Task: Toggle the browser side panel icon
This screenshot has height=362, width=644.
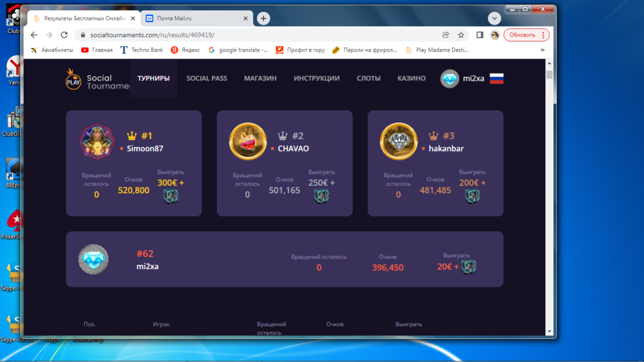Action: point(479,35)
